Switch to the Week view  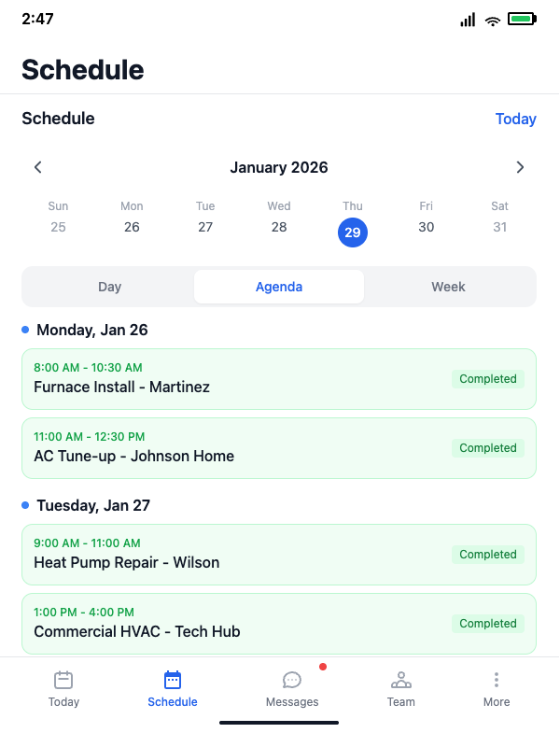click(x=448, y=287)
